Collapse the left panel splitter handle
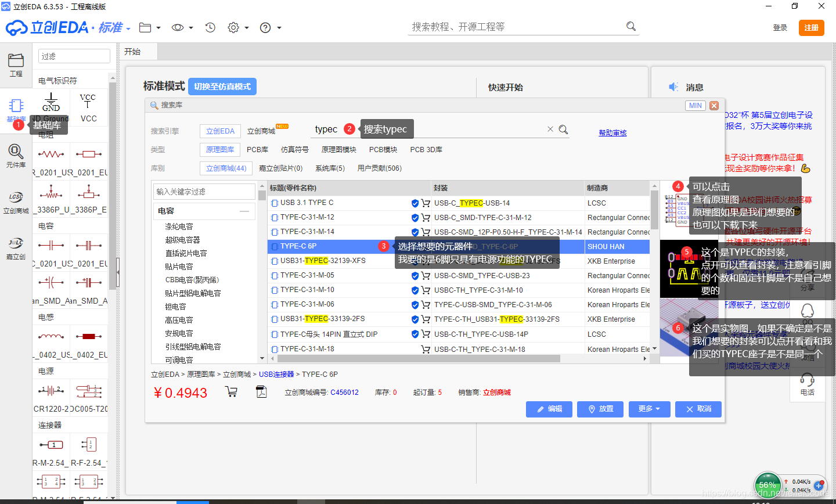 (118, 271)
